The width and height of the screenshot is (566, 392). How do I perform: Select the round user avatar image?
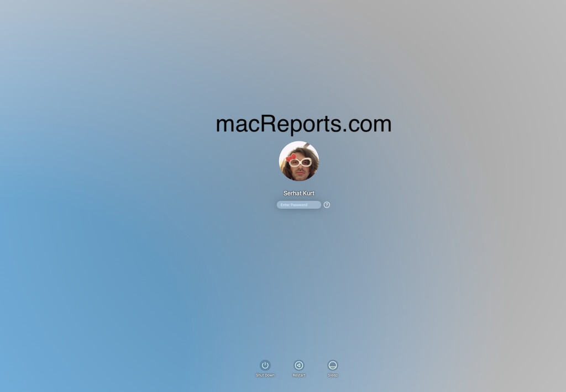tap(299, 161)
